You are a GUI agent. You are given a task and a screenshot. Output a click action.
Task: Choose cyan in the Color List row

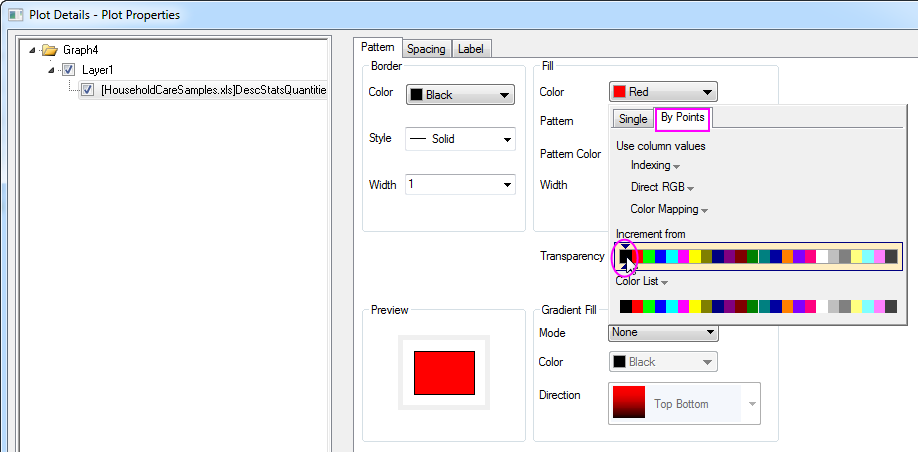point(672,306)
